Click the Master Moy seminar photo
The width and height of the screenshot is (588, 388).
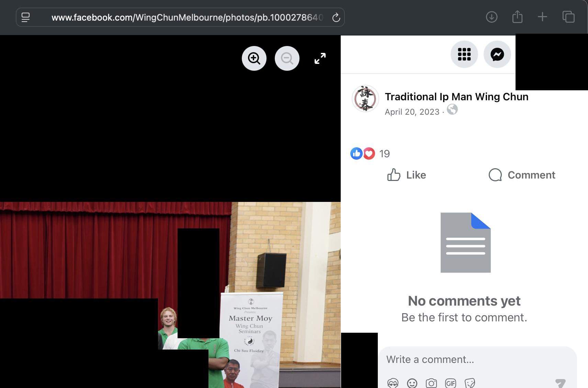(x=170, y=295)
